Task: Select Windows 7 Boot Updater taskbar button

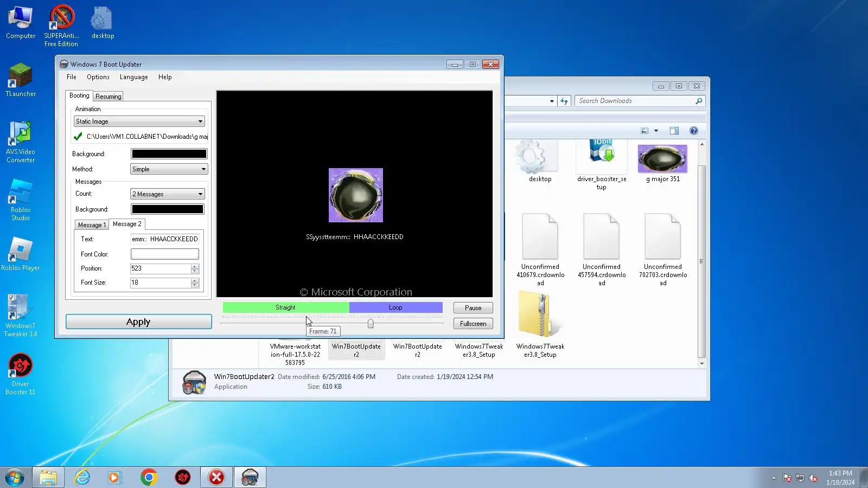Action: pyautogui.click(x=250, y=477)
